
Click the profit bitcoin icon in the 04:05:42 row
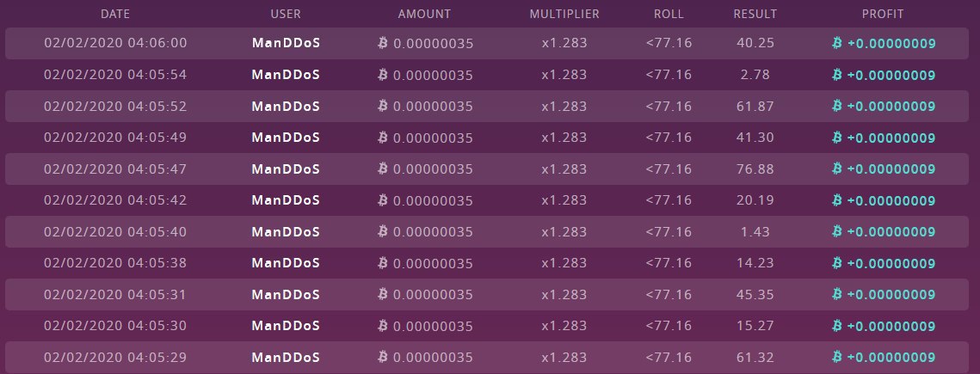837,199
